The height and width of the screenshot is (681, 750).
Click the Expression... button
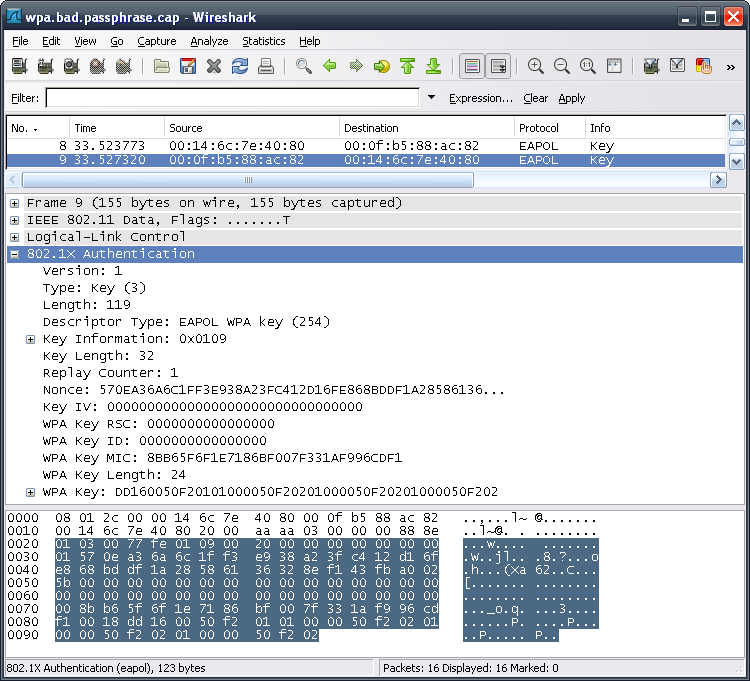tap(480, 98)
